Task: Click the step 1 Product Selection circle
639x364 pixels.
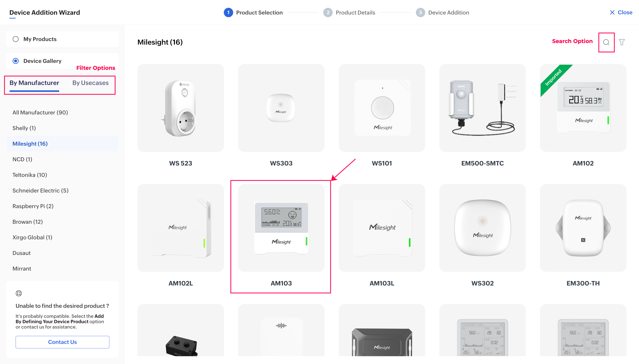Action: click(228, 12)
